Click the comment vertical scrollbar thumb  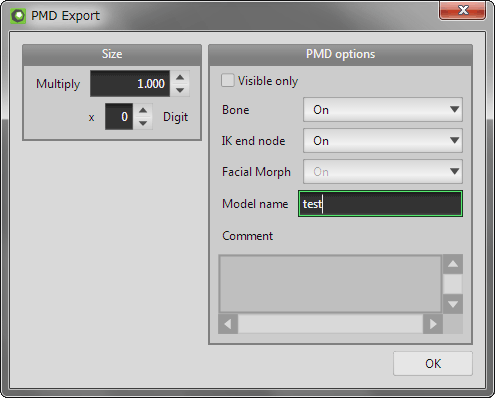453,284
